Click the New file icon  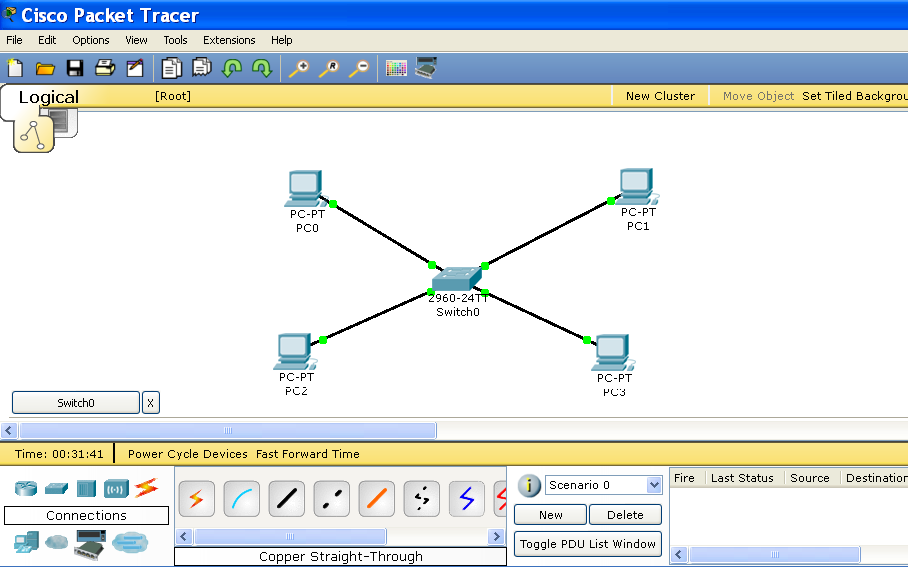(x=15, y=68)
